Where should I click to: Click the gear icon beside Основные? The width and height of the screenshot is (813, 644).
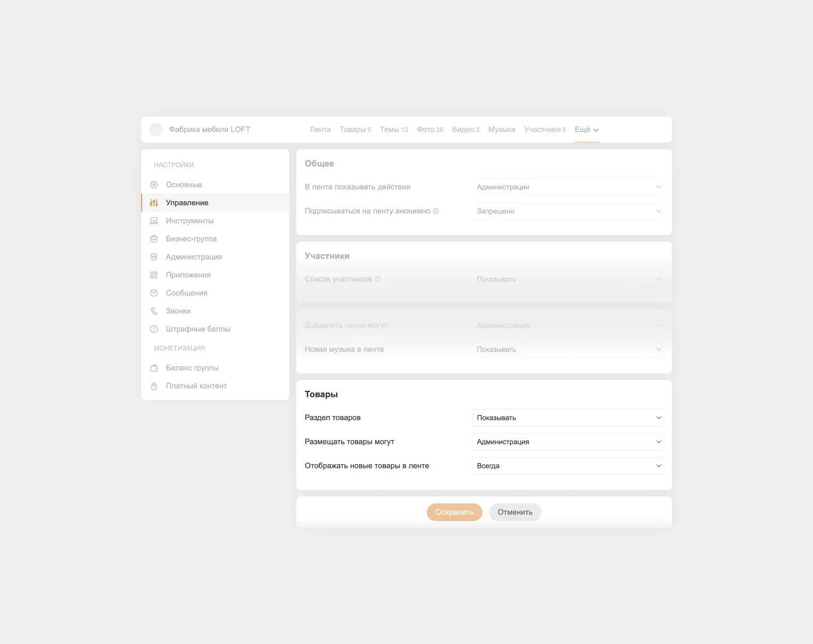point(154,185)
